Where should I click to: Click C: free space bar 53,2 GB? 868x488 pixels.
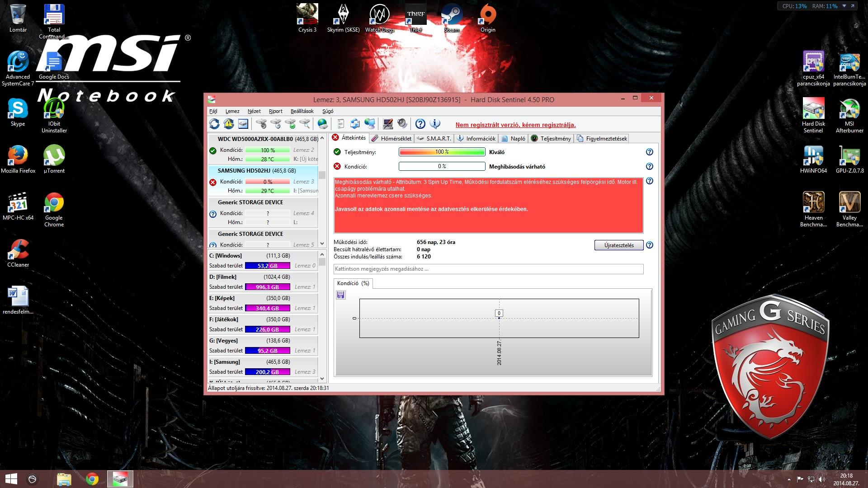(268, 266)
